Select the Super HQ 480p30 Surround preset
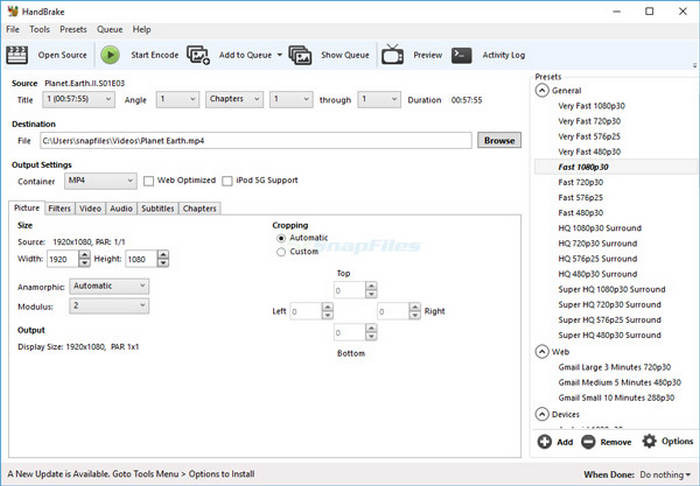700x486 pixels. tap(609, 336)
